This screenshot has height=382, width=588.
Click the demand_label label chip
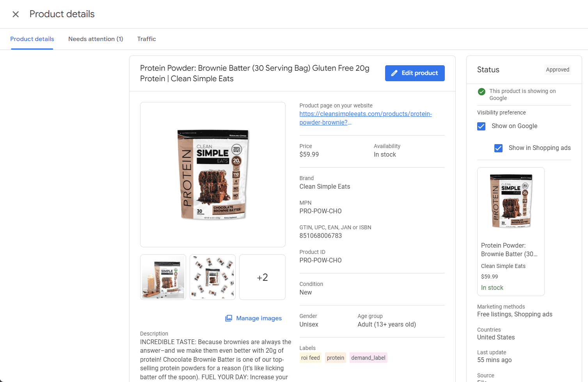click(368, 358)
